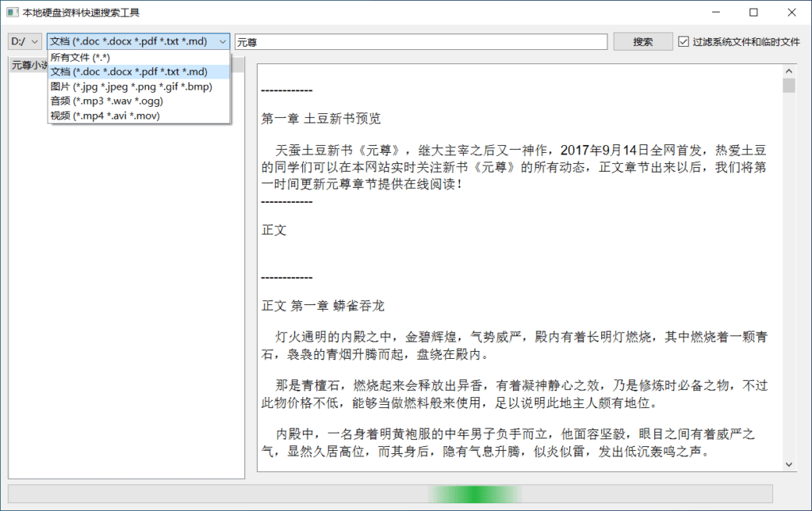The width and height of the screenshot is (812, 511).
Task: Click the search keyword field containing 元尊
Action: pos(421,42)
